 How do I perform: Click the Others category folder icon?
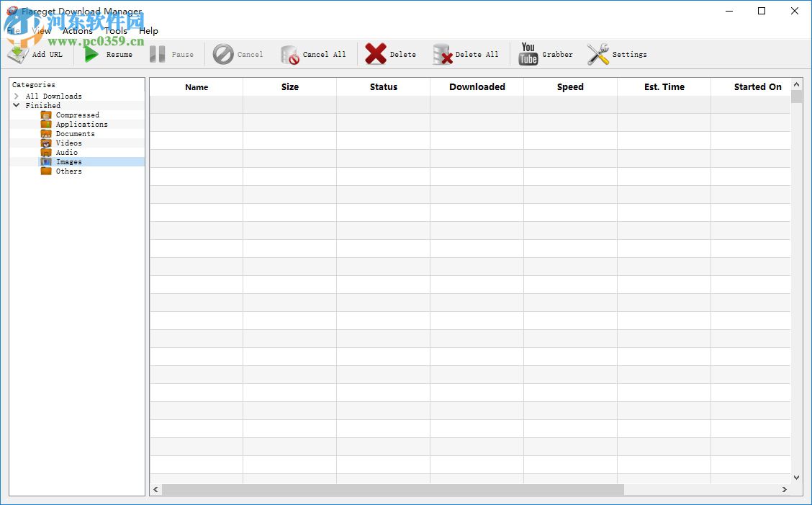pos(46,171)
